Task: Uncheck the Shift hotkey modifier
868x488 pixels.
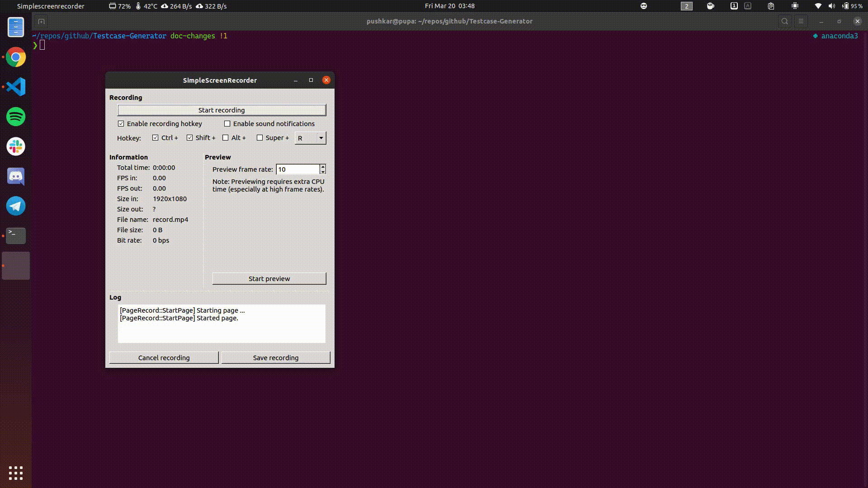Action: (190, 138)
